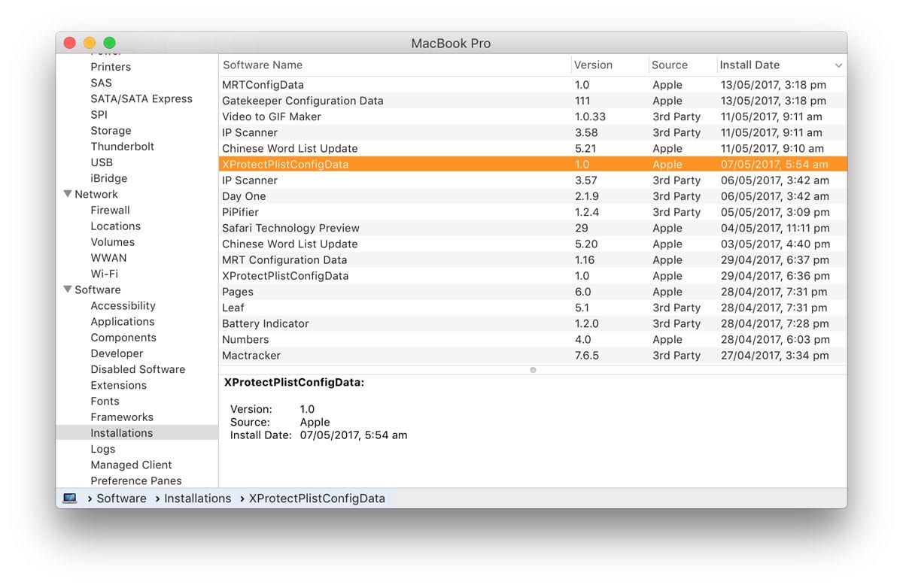Select Firewall under Network
The image size is (903, 588).
110,210
